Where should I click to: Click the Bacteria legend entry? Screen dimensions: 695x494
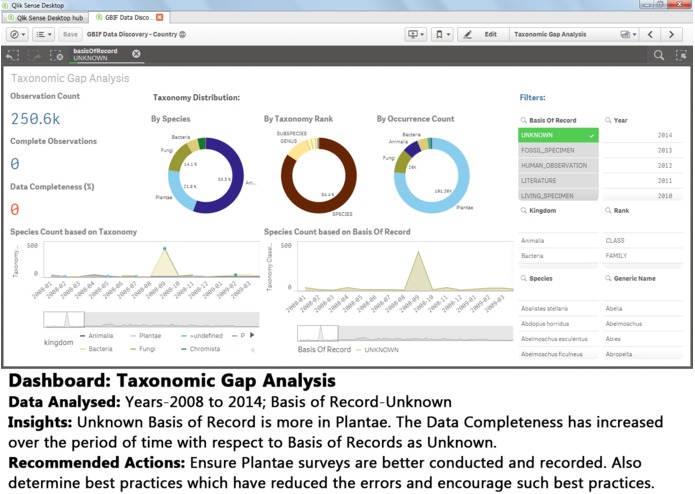pyautogui.click(x=96, y=349)
